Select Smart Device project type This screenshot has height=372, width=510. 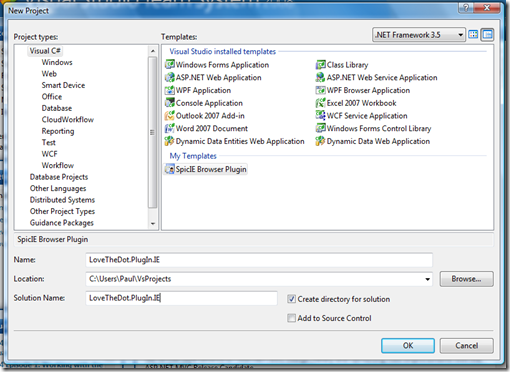click(63, 85)
